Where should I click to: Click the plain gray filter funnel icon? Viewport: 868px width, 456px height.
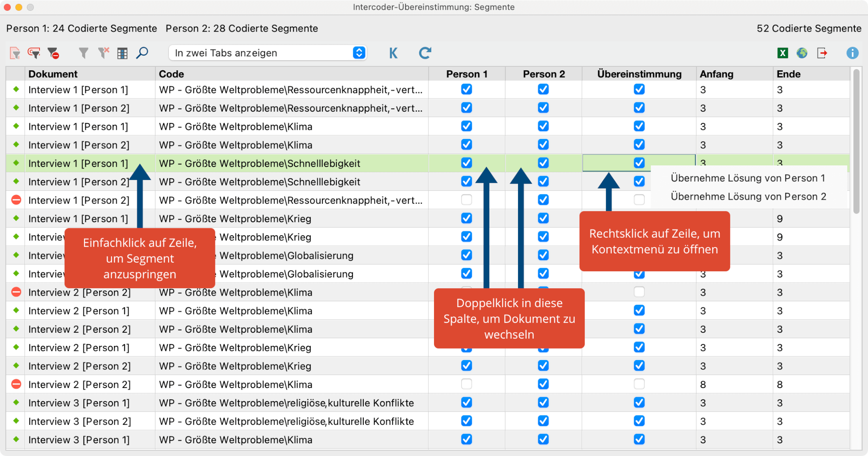pos(83,53)
